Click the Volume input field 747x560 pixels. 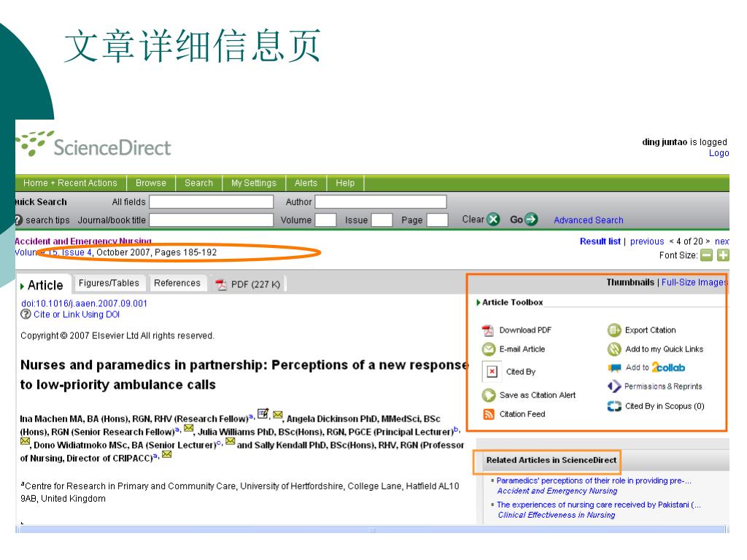[326, 220]
